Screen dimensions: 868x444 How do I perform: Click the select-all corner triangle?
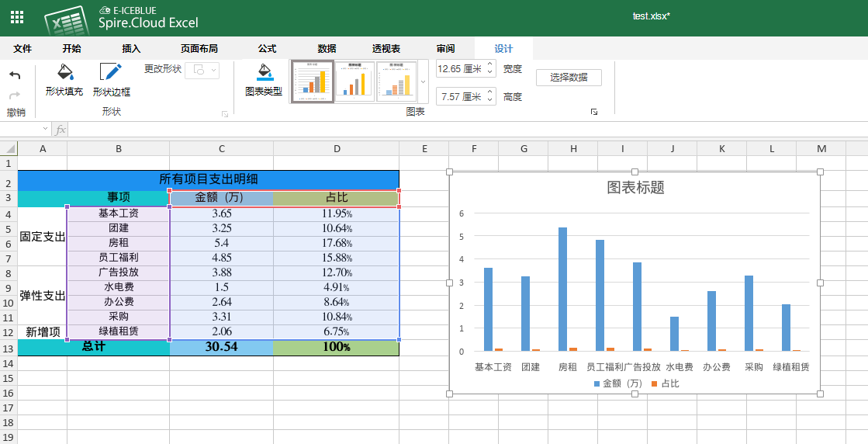pyautogui.click(x=9, y=148)
